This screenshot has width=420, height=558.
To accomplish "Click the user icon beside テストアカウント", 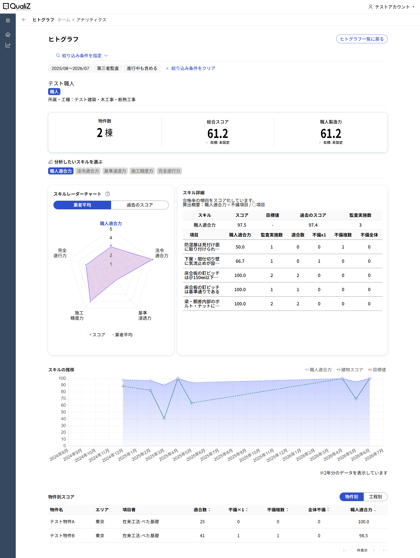I will (370, 7).
